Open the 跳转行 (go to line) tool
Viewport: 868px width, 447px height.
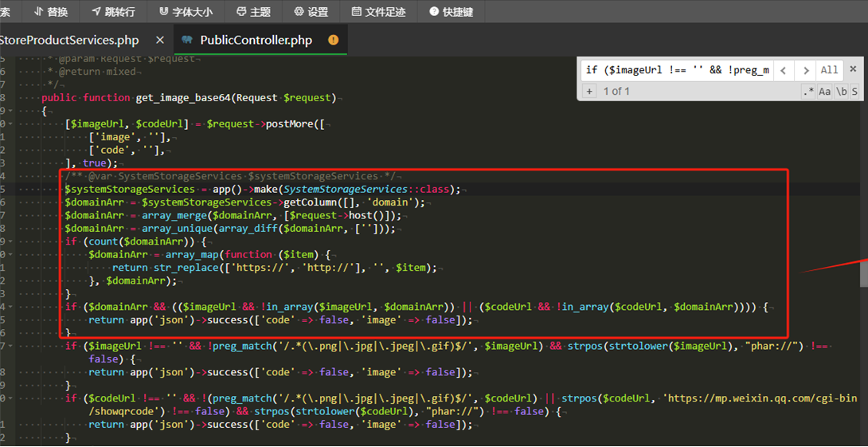[x=113, y=12]
